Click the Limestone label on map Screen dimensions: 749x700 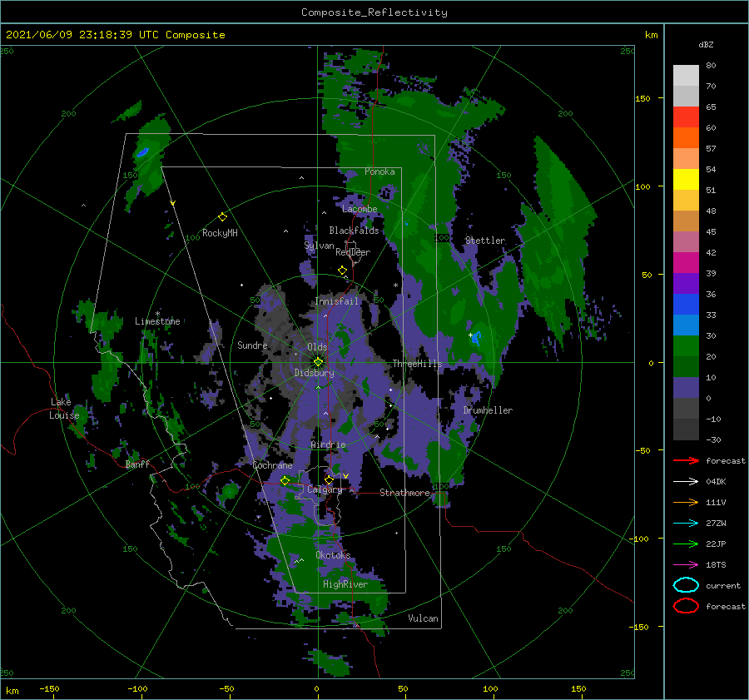coord(157,321)
